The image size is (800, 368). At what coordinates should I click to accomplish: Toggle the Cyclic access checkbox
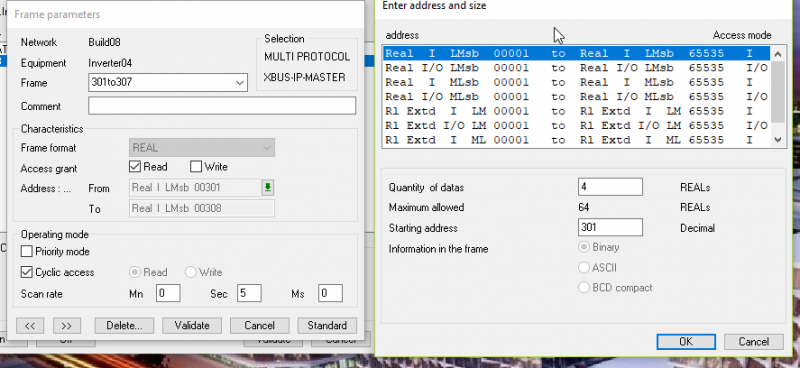27,272
